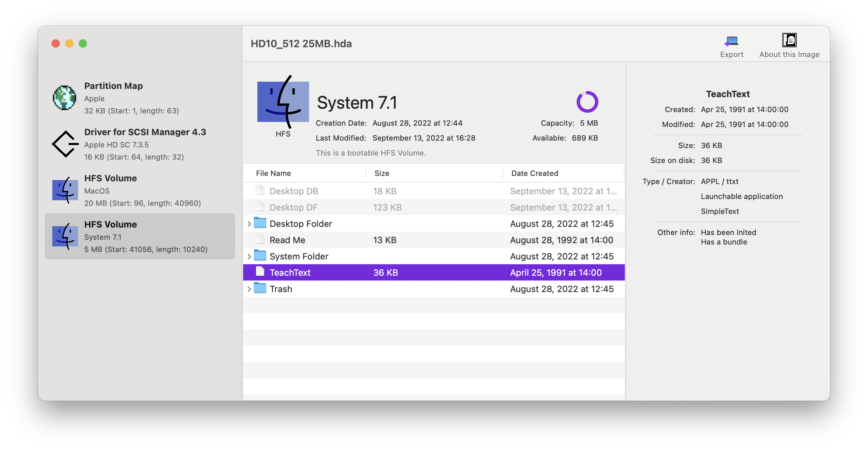Viewport: 868px width, 451px height.
Task: Click the Trash folder icon
Action: [x=260, y=288]
